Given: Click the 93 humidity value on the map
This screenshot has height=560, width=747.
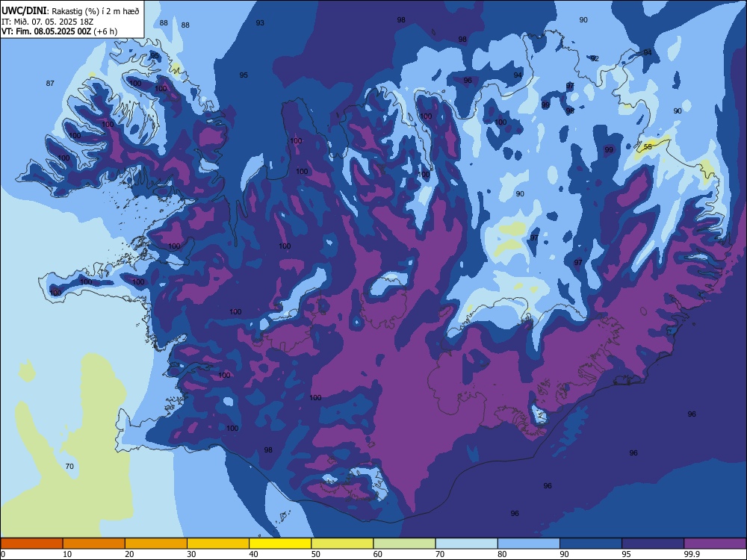Looking at the screenshot, I should pyautogui.click(x=260, y=23).
